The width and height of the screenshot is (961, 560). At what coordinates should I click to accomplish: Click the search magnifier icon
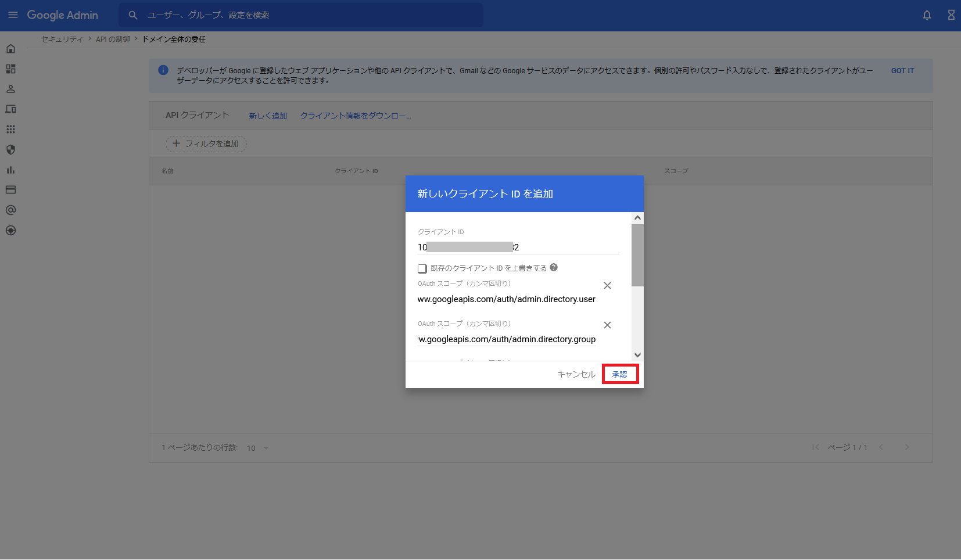pyautogui.click(x=133, y=15)
